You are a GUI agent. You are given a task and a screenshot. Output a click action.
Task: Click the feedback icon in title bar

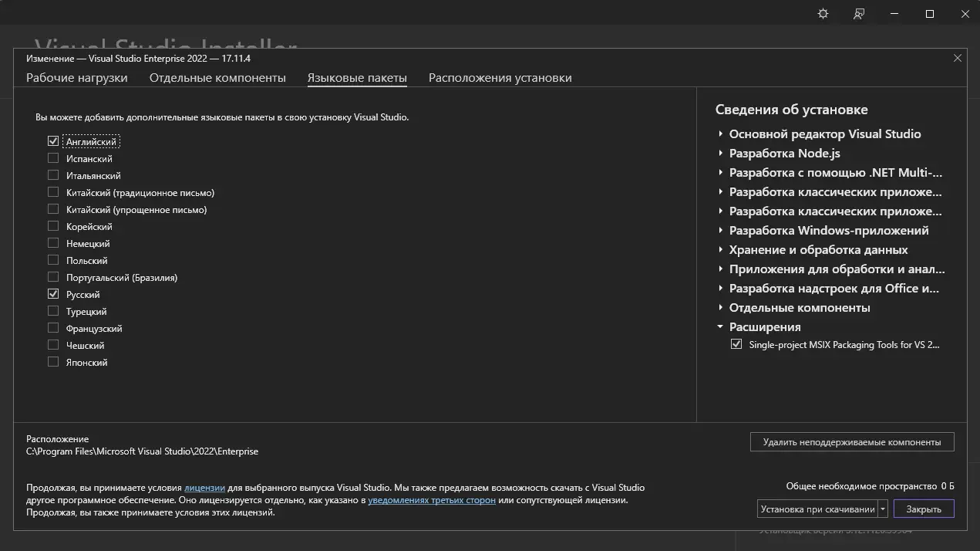859,14
